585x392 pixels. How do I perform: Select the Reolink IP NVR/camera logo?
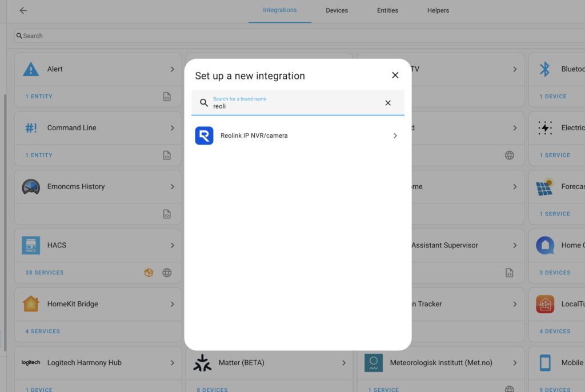(204, 135)
